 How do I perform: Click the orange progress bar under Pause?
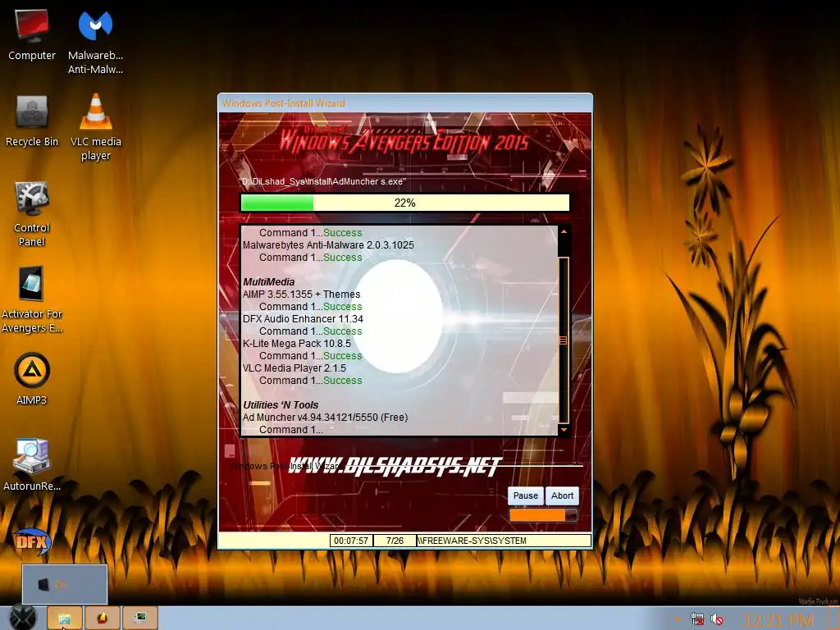[x=543, y=515]
